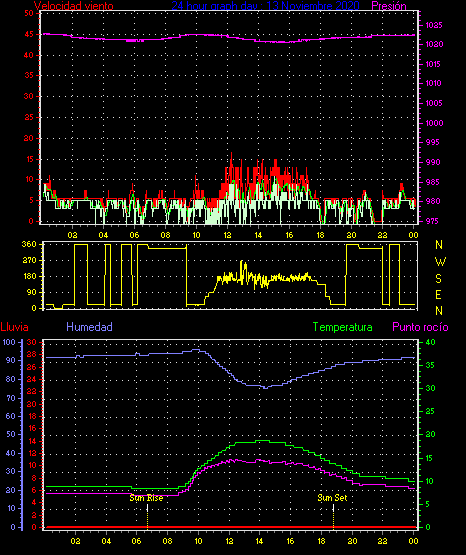The height and width of the screenshot is (555, 466).
Task: Click the 25 temperature axis value
Action: (x=430, y=411)
